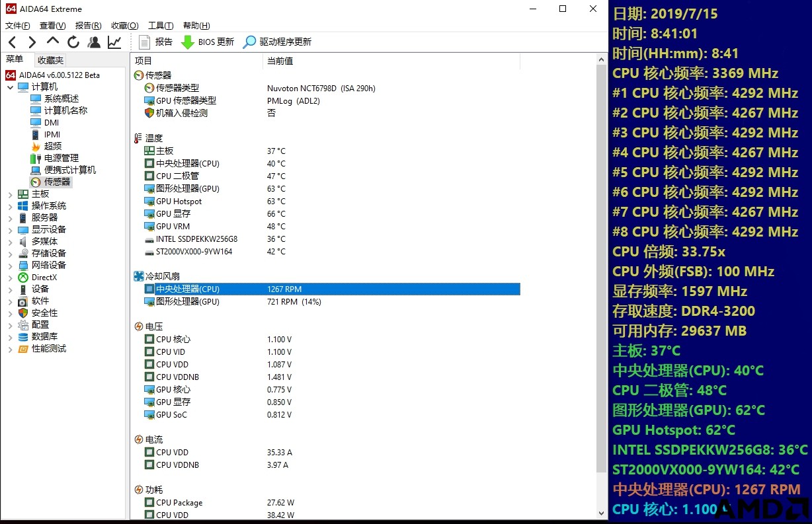Click the up-level arrow toolbar icon

[x=53, y=41]
